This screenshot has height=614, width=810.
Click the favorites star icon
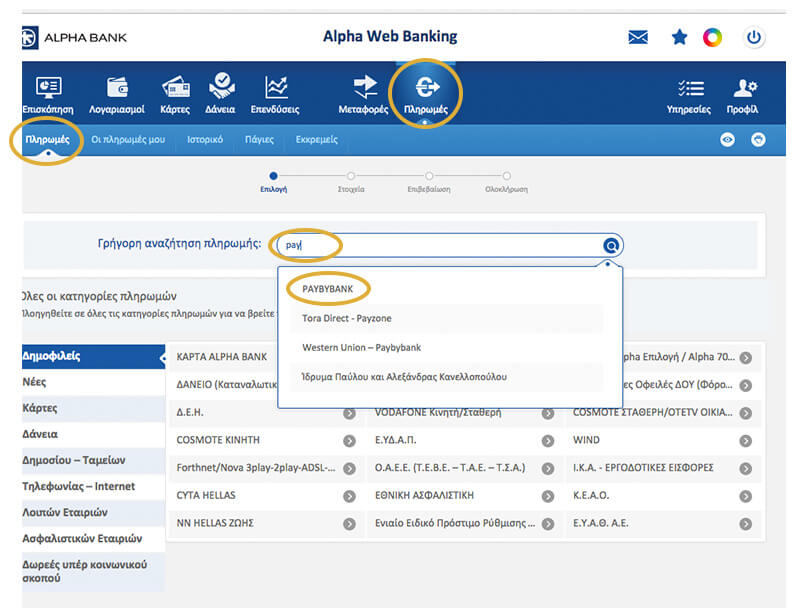click(x=679, y=37)
